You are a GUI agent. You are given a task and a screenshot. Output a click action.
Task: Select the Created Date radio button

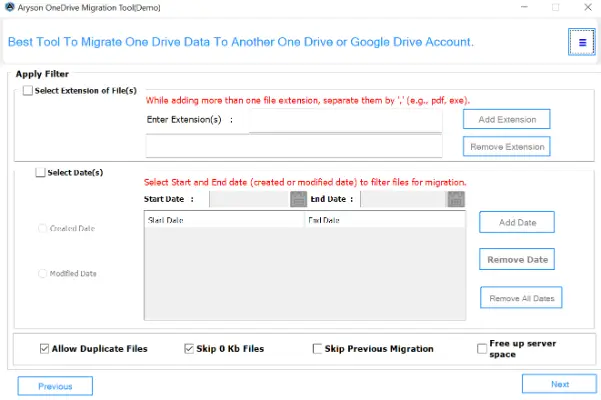point(42,228)
